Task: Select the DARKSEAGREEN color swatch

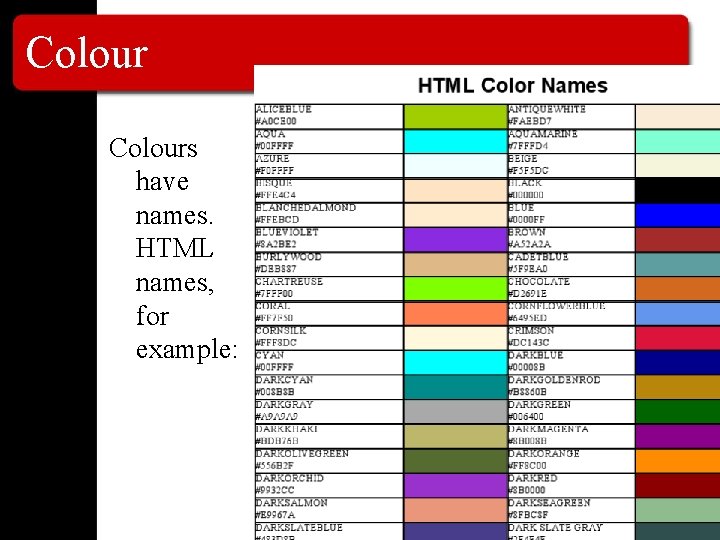Action: (678, 511)
